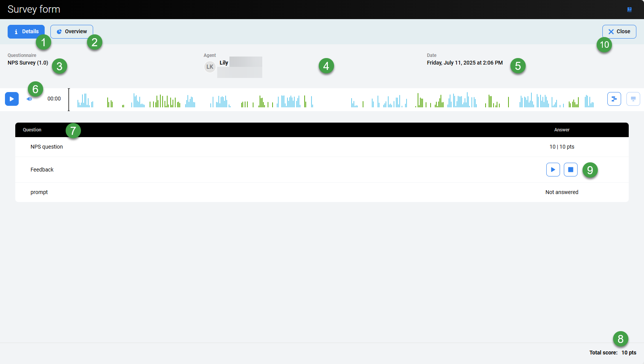This screenshot has height=364, width=644.
Task: Click the Answer column header
Action: tap(562, 130)
